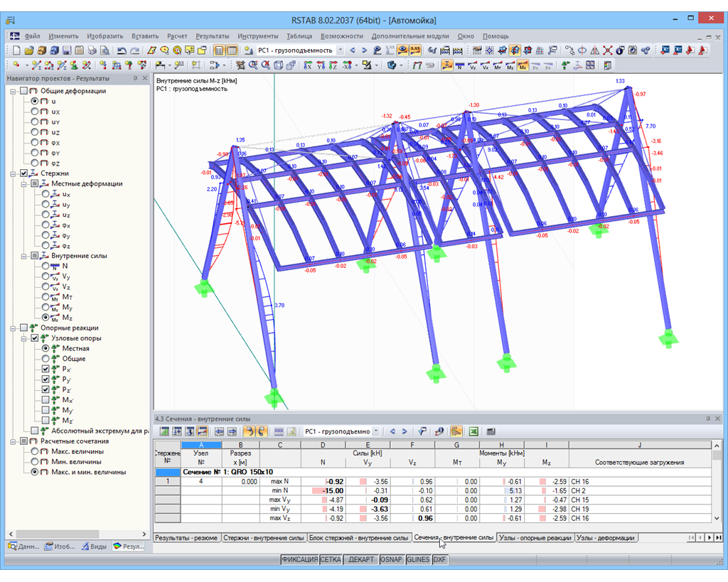This screenshot has width=728, height=582.
Task: Toggle the OSNAP status bar button
Action: click(x=391, y=560)
